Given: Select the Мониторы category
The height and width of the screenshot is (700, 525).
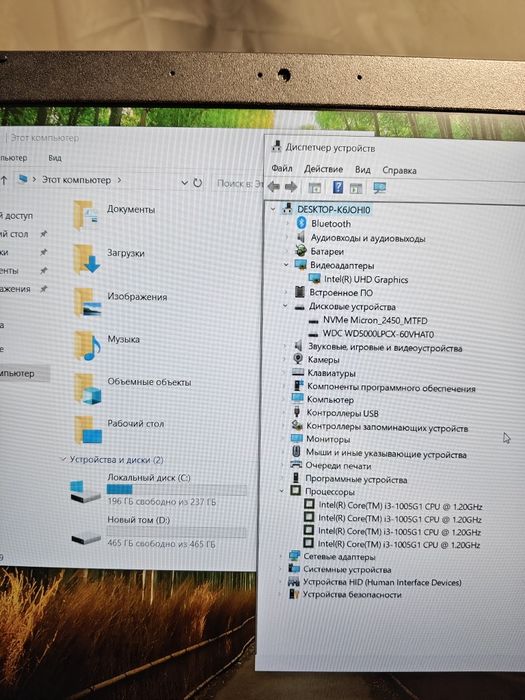Looking at the screenshot, I should (328, 439).
